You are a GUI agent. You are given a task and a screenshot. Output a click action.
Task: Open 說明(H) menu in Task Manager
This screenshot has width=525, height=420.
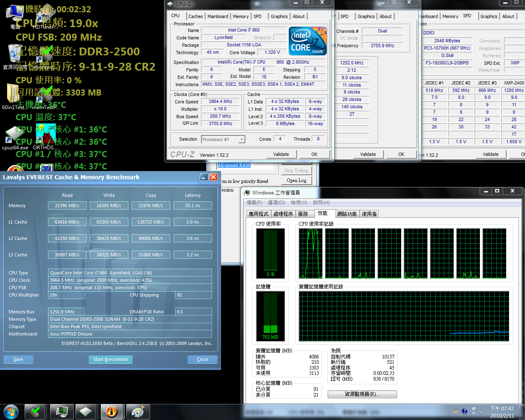pyautogui.click(x=322, y=203)
